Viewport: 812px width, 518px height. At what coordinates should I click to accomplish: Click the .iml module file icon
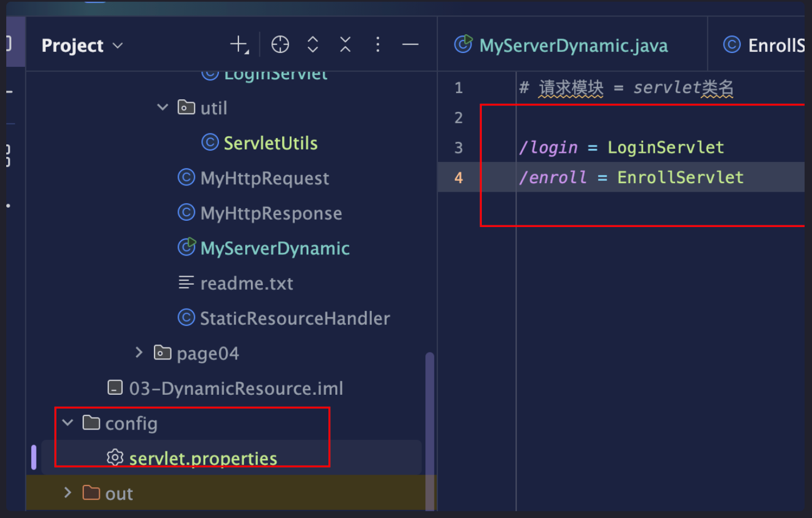point(115,388)
